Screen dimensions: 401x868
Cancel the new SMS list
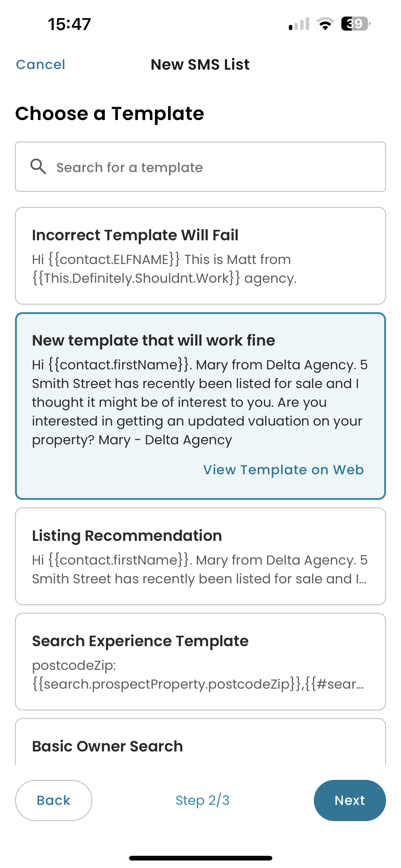pyautogui.click(x=40, y=64)
